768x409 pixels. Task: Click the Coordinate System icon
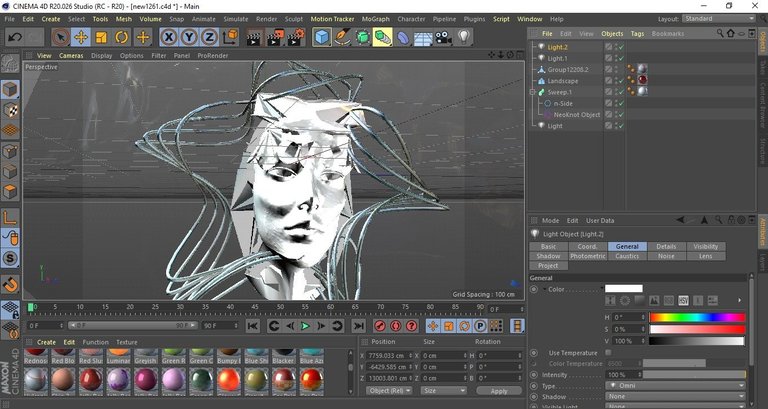[230, 37]
